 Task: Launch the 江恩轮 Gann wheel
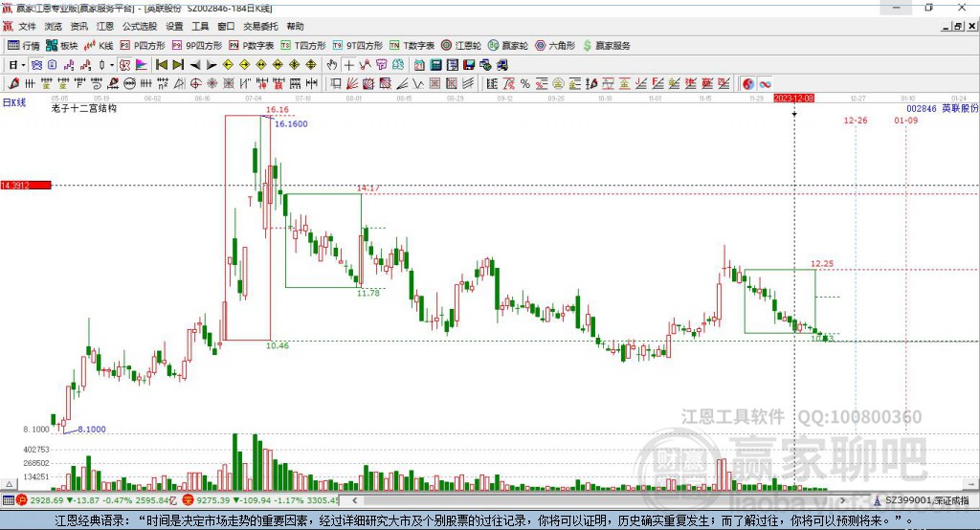461,46
